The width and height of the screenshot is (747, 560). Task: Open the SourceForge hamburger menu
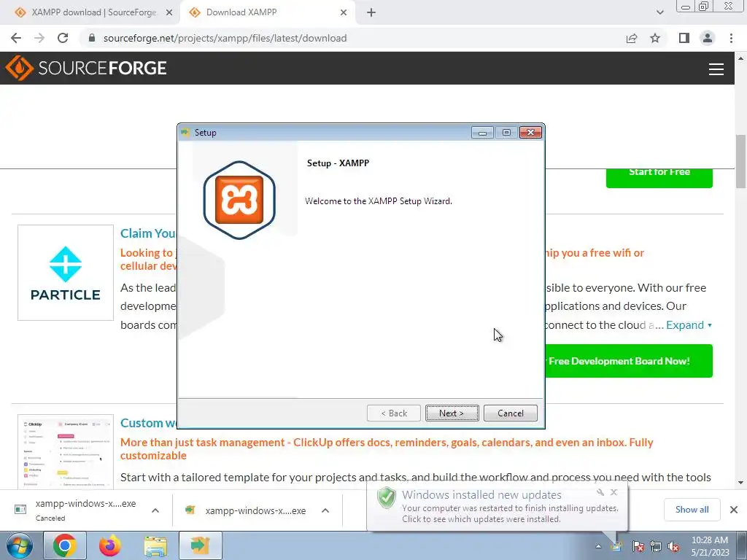716,69
